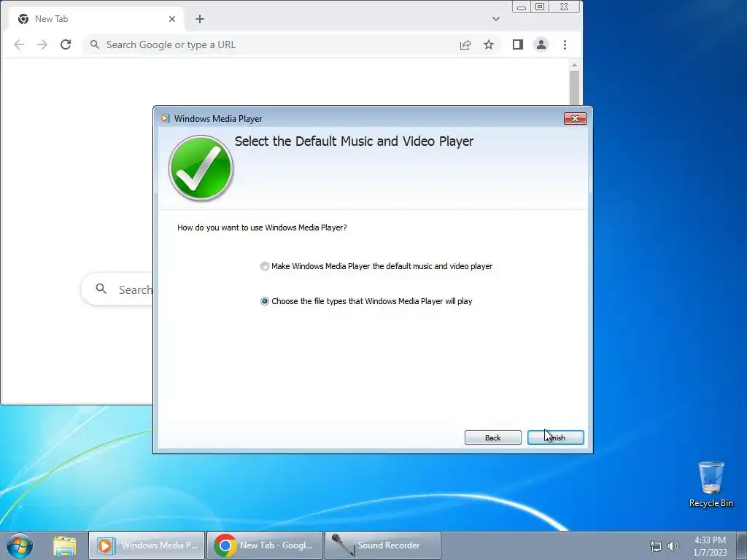Image resolution: width=747 pixels, height=560 pixels.
Task: Open the Windows Start menu orb
Action: [x=20, y=545]
